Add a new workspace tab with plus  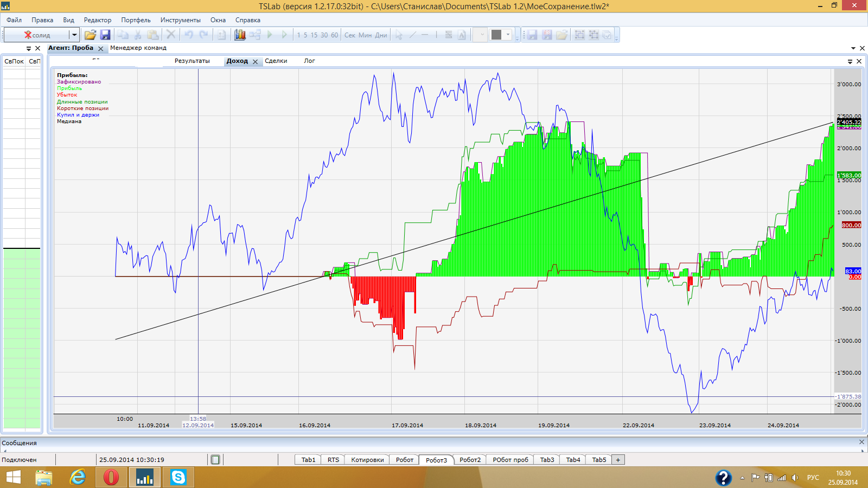(x=618, y=460)
